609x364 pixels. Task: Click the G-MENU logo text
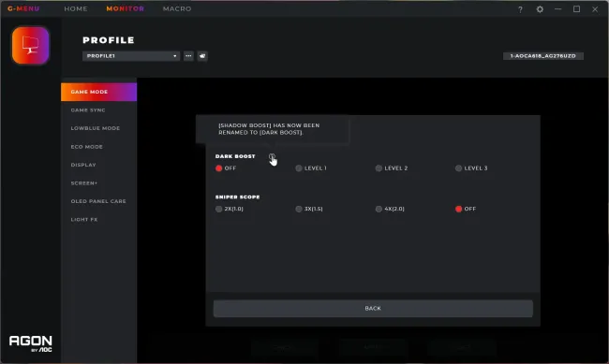tap(23, 8)
